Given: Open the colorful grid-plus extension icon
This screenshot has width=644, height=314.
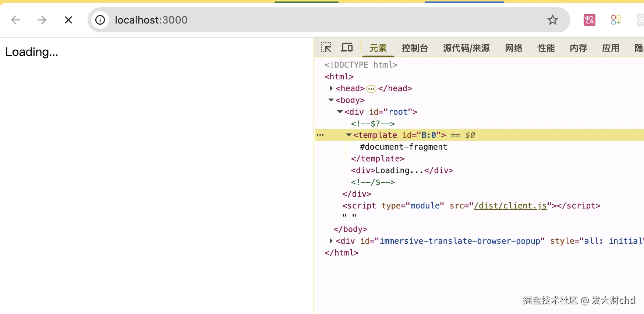Looking at the screenshot, I should coord(616,20).
